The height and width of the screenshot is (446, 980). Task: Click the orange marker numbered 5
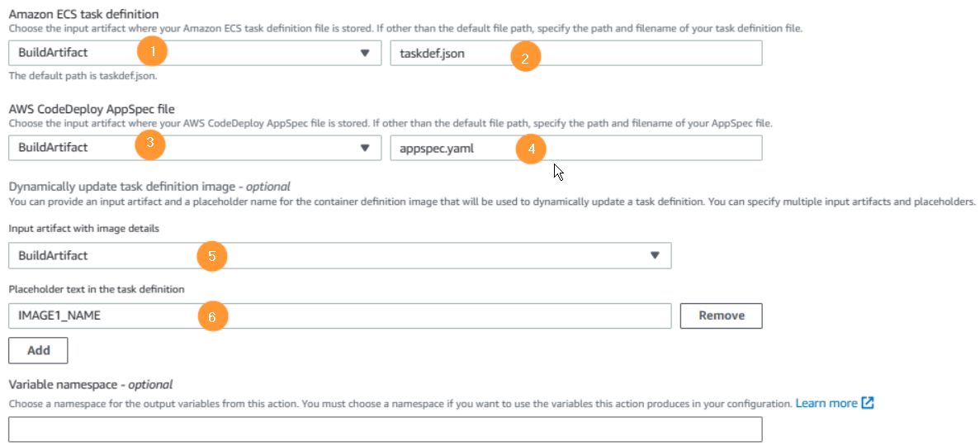pyautogui.click(x=212, y=255)
